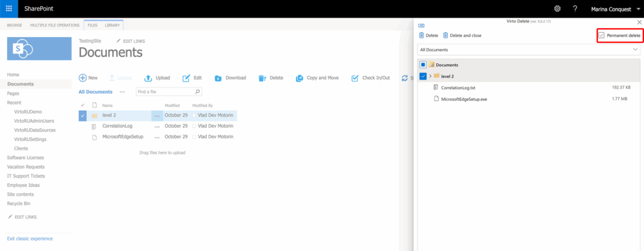Viewport: 644px width, 251px height.
Task: Click the Edit pencil toolbar button
Action: click(x=192, y=78)
